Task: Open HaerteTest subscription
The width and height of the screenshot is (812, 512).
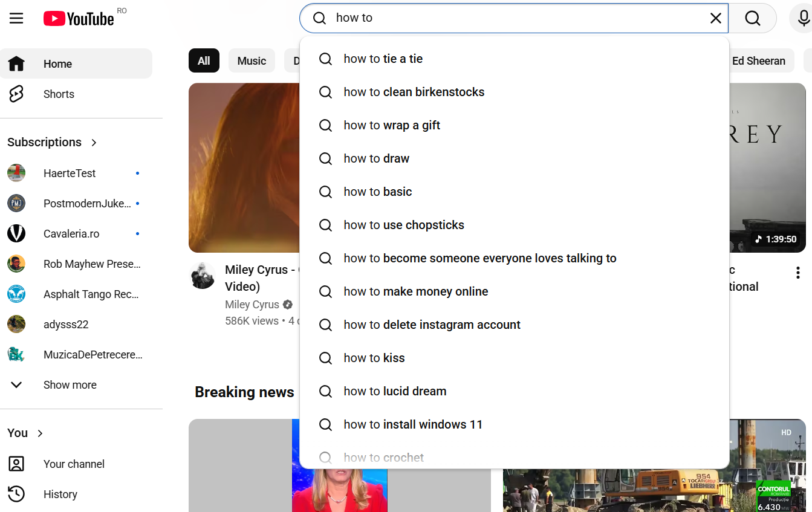Action: pyautogui.click(x=76, y=173)
